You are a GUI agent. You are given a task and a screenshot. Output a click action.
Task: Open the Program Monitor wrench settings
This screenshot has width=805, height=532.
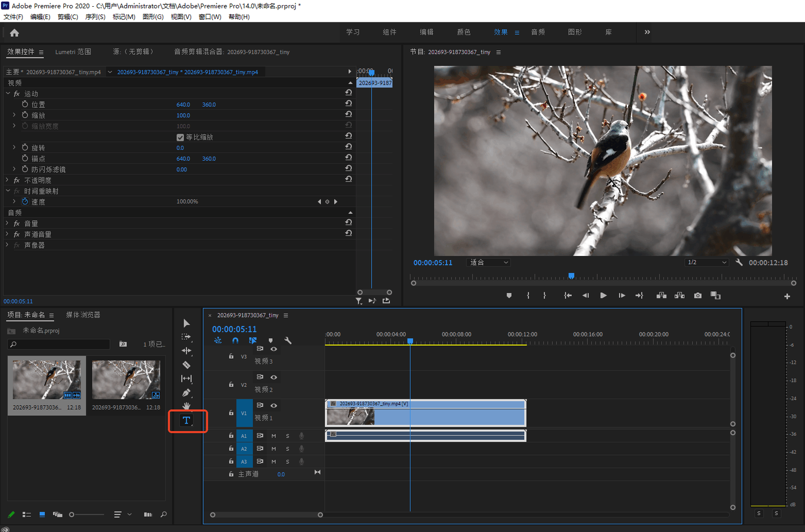point(739,263)
